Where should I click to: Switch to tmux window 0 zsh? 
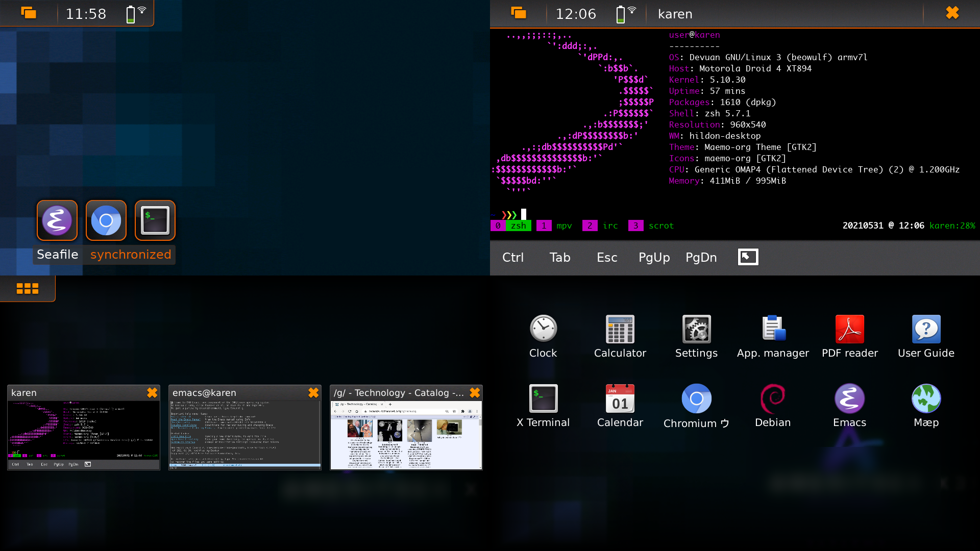(511, 226)
